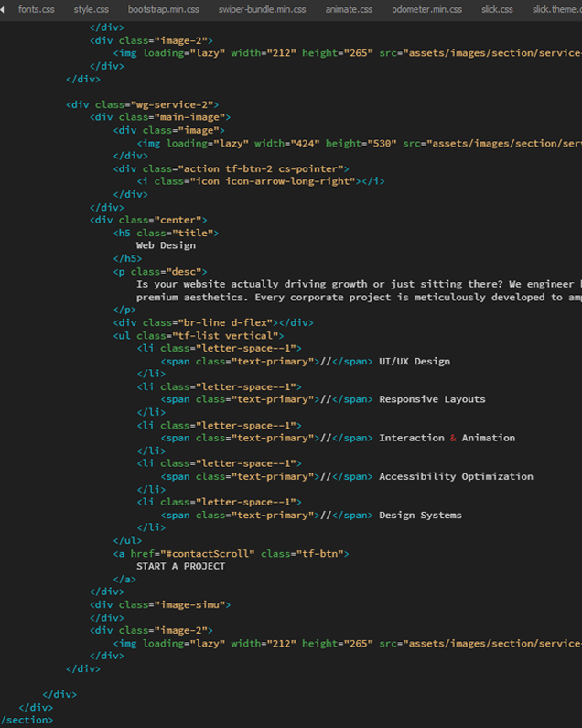Image resolution: width=582 pixels, height=728 pixels.
Task: Open the swiper-bundle.min.css tab
Action: [263, 9]
